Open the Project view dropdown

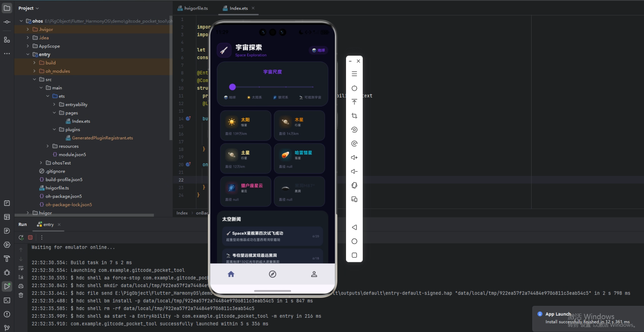tap(29, 8)
